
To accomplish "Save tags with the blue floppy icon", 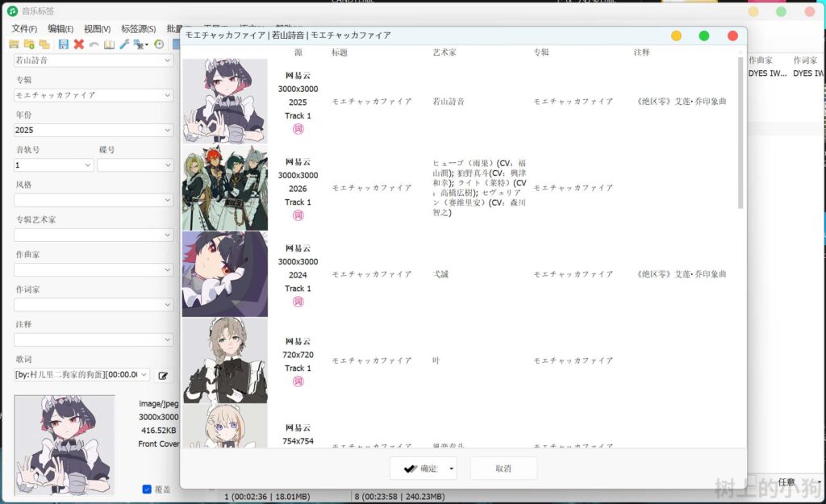I will click(63, 45).
